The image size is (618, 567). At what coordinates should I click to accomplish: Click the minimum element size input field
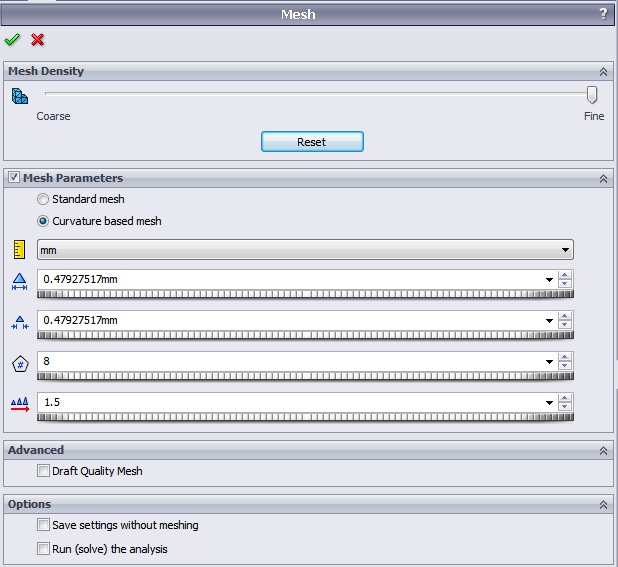coord(290,320)
